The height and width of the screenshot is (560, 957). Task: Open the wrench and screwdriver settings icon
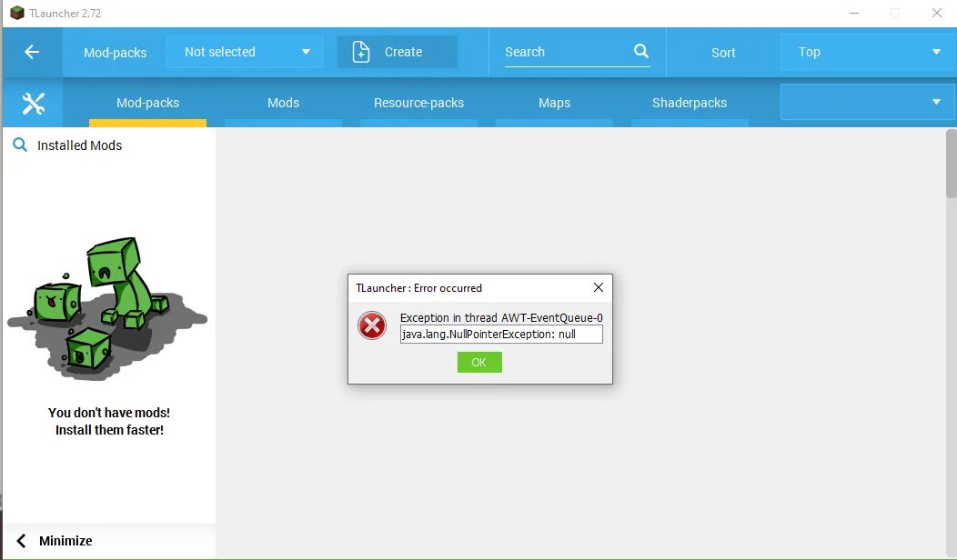(33, 103)
